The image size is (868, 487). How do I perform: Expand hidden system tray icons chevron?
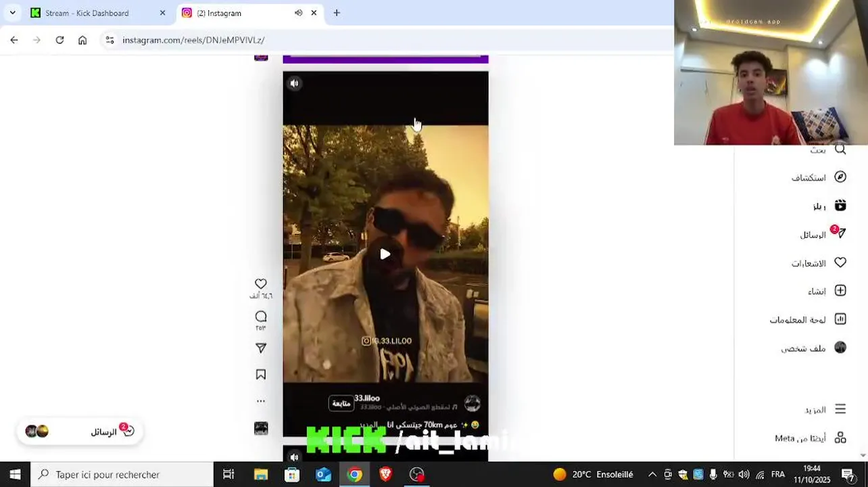(x=652, y=474)
